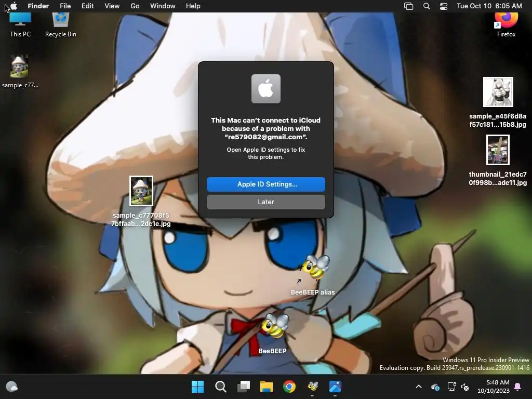
Task: Select the BeeBEEP alias shortcut icon
Action: (313, 275)
